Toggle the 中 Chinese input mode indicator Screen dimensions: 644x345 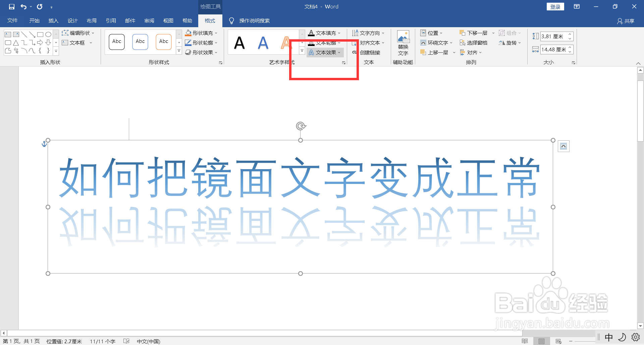click(x=609, y=337)
